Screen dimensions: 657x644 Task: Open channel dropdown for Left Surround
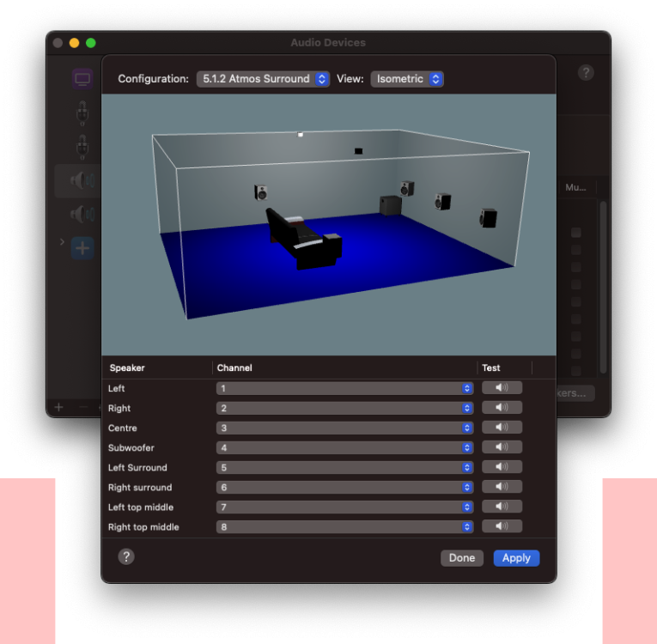coord(345,467)
